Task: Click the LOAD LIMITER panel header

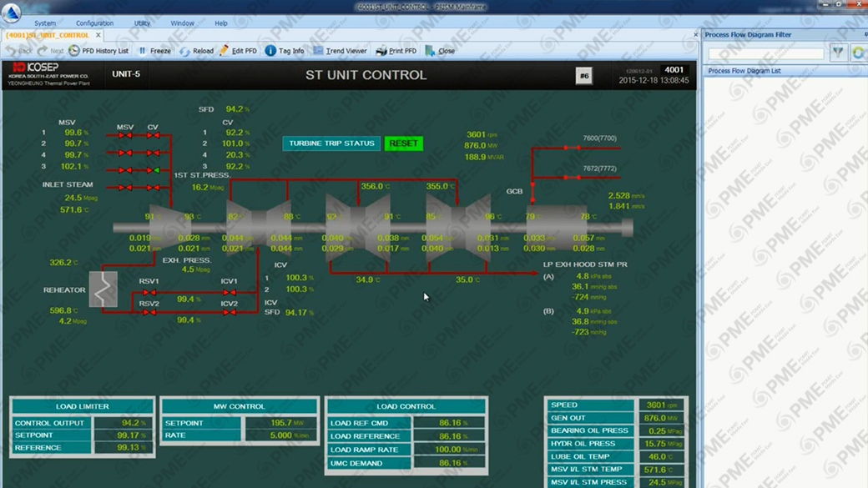Action: point(82,407)
